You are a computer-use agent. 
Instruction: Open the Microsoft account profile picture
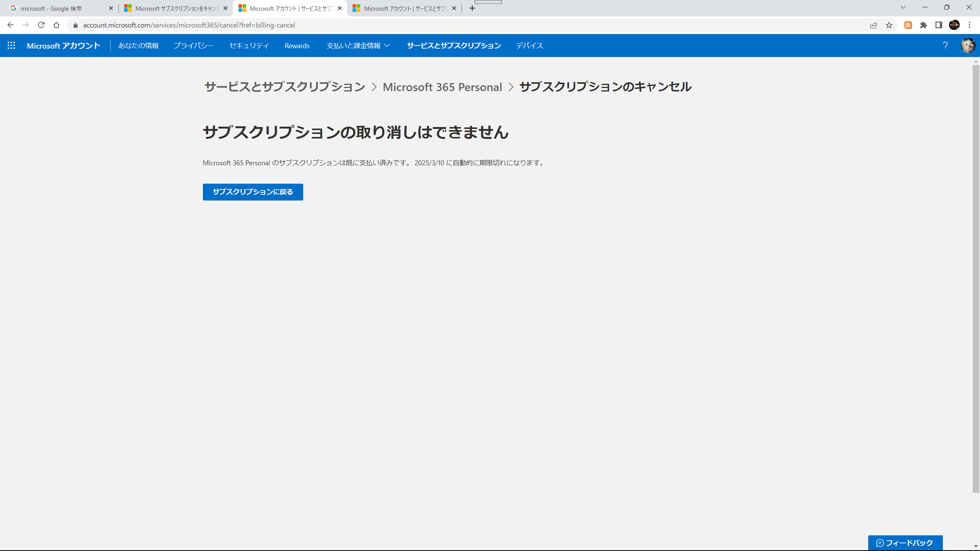tap(968, 46)
